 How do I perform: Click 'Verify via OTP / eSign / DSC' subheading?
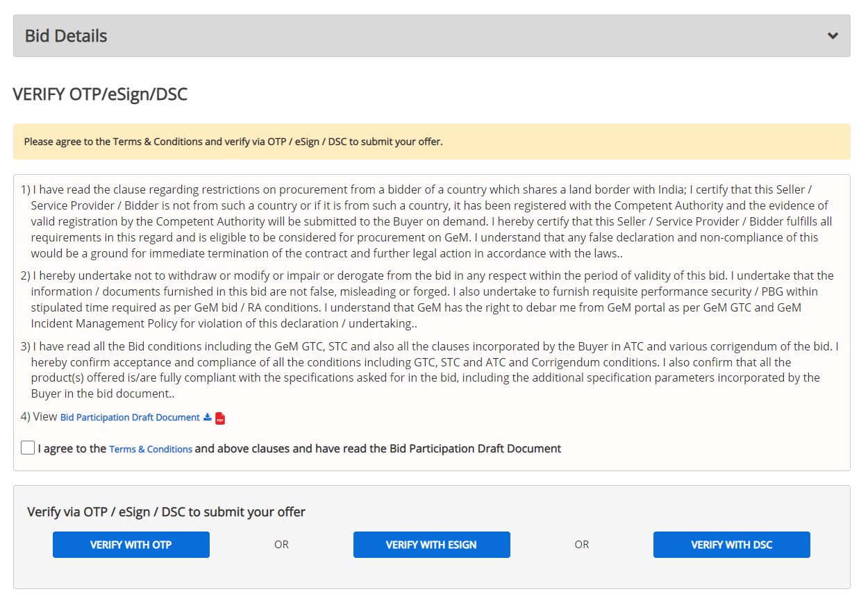tap(166, 512)
